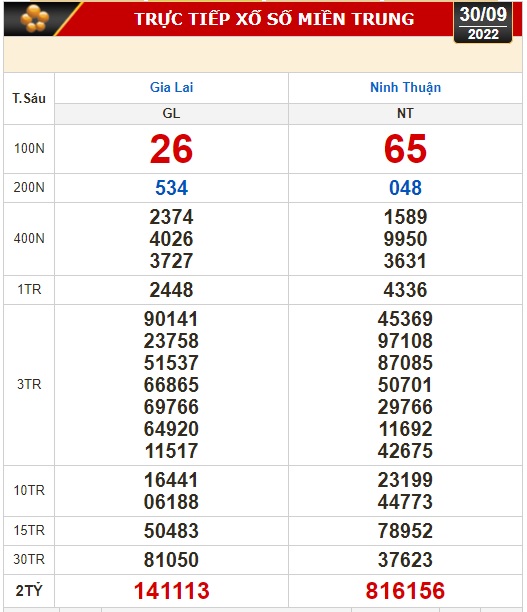The height and width of the screenshot is (612, 527).
Task: Click Ninh Thuận number '42675'
Action: click(x=405, y=451)
